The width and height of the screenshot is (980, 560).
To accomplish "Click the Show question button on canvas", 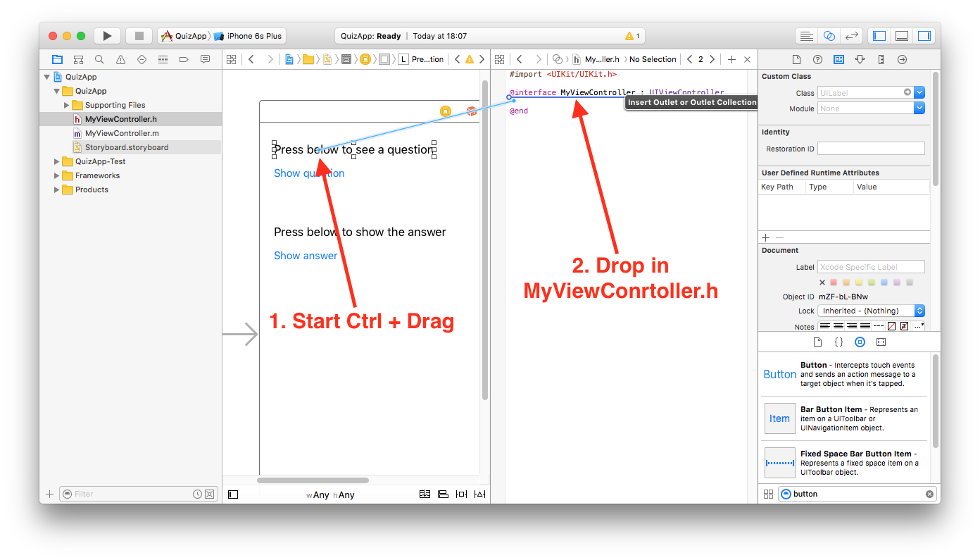I will pyautogui.click(x=309, y=173).
